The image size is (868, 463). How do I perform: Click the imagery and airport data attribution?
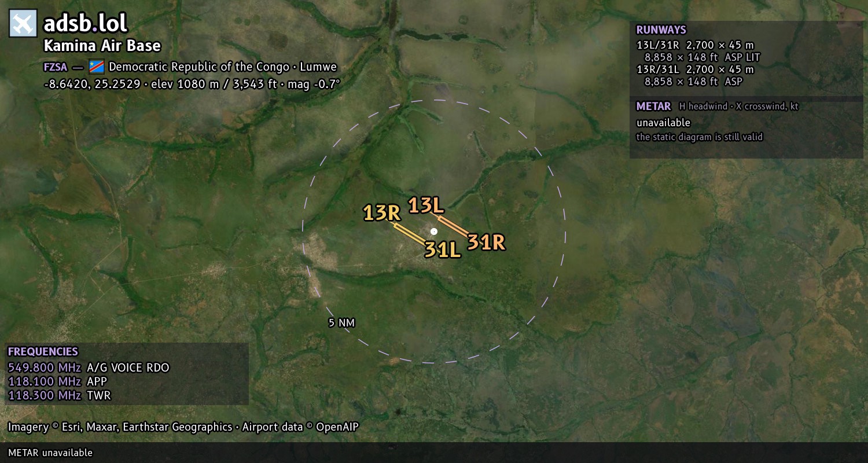click(183, 427)
